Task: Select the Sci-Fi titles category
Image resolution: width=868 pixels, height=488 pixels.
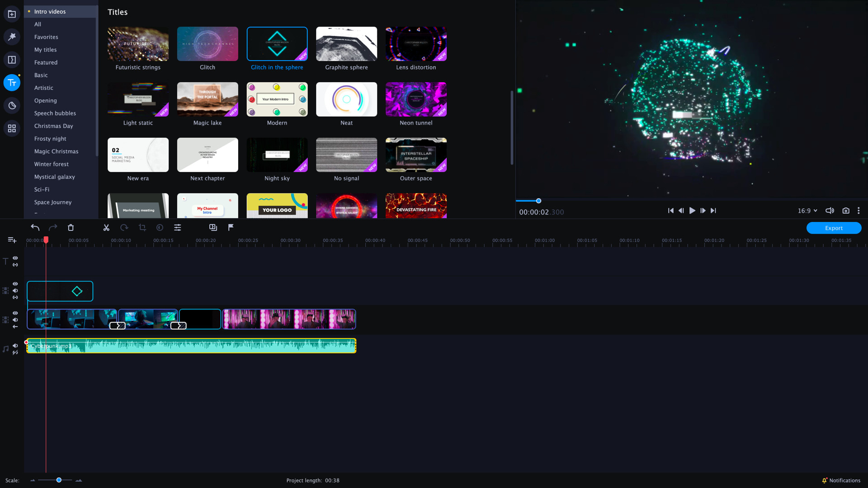Action: click(x=41, y=189)
